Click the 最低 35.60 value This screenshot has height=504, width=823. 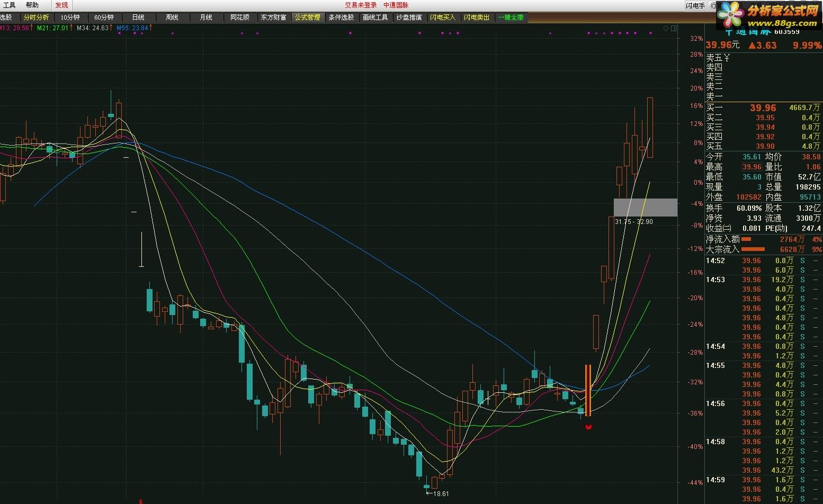752,177
